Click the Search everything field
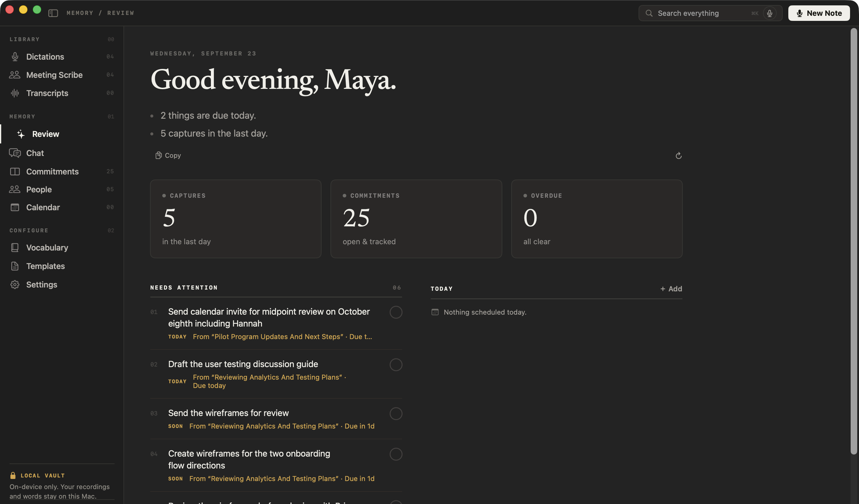This screenshot has width=859, height=504. coord(710,13)
